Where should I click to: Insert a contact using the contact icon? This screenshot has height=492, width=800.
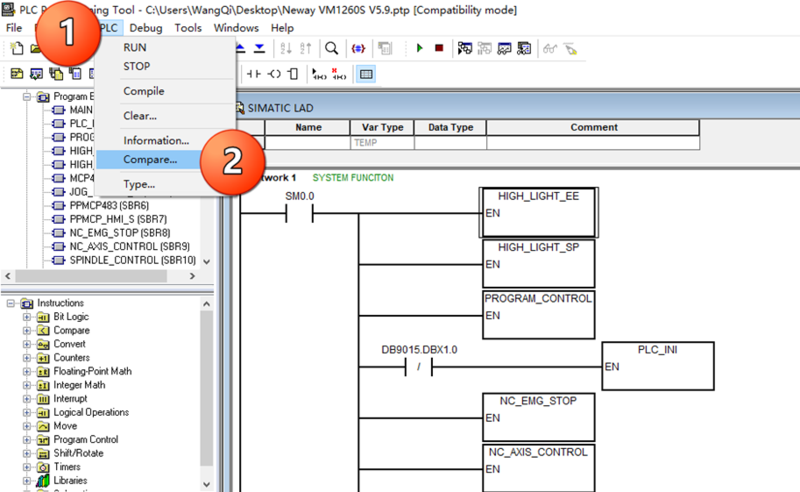pos(254,74)
